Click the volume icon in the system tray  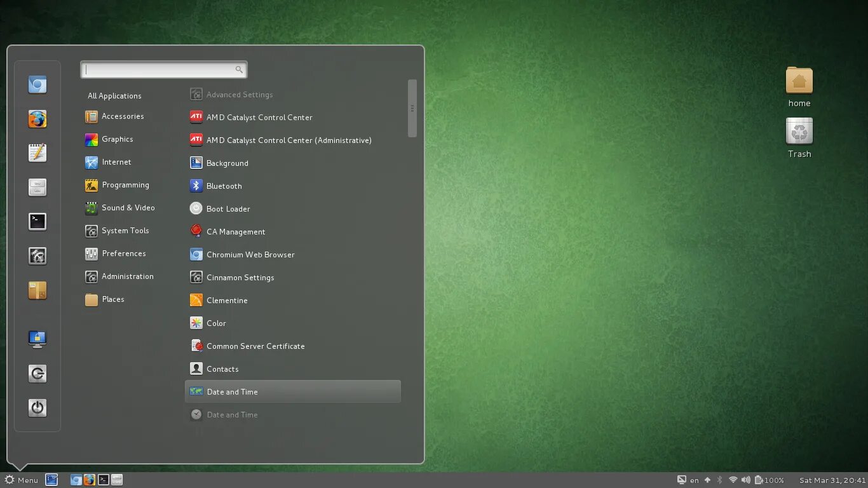[x=745, y=480]
